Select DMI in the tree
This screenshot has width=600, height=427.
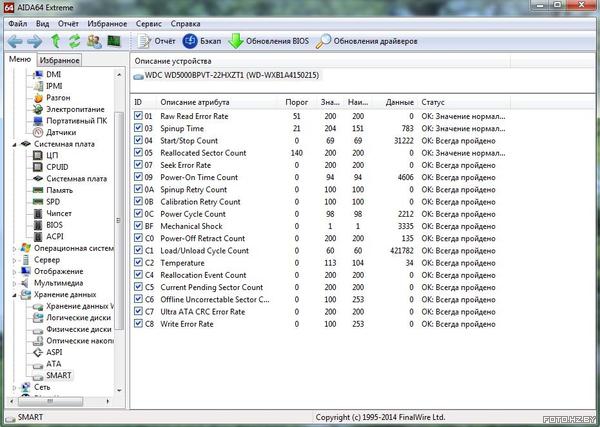click(x=54, y=74)
